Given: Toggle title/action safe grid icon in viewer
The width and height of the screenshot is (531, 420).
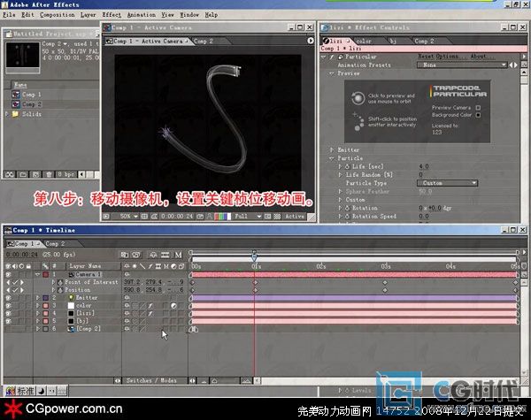Looking at the screenshot, I should [144, 217].
